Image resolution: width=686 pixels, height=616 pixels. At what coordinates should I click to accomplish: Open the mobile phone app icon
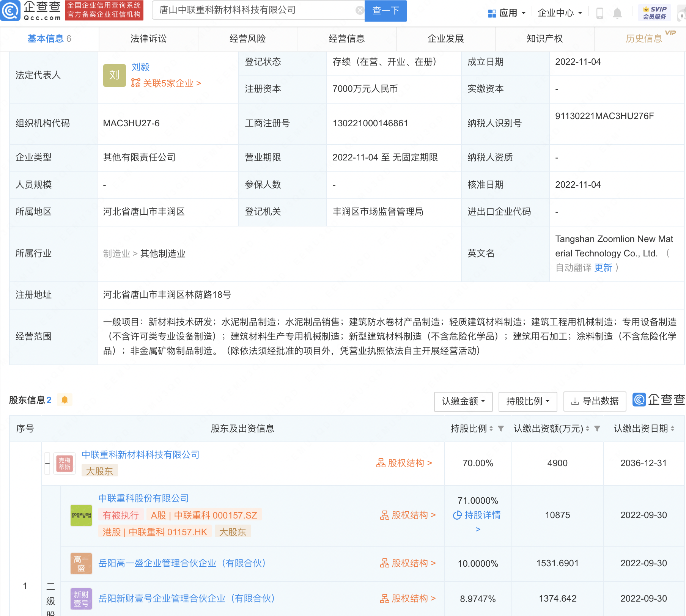(x=600, y=13)
